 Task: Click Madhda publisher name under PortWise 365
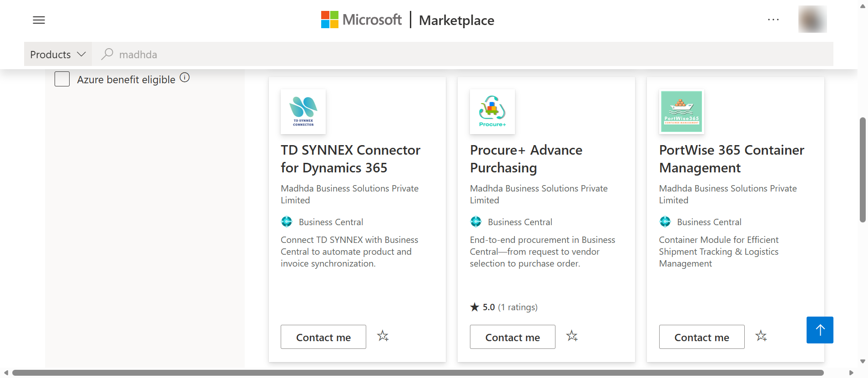[x=728, y=194]
